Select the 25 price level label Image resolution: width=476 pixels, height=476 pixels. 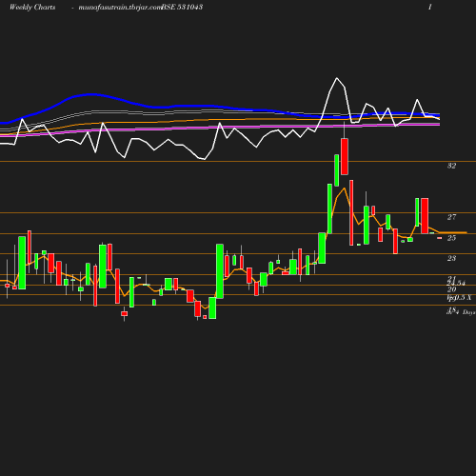coord(451,238)
